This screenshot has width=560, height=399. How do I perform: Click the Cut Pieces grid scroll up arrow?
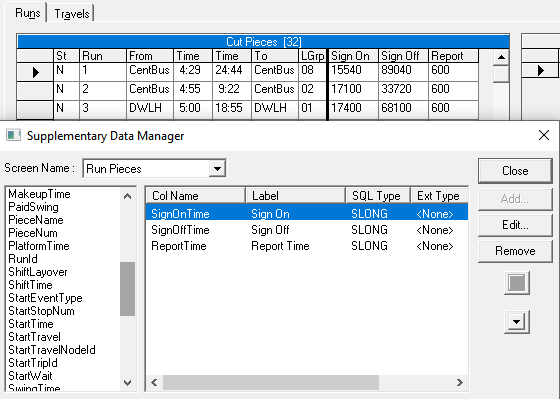pyautogui.click(x=501, y=57)
